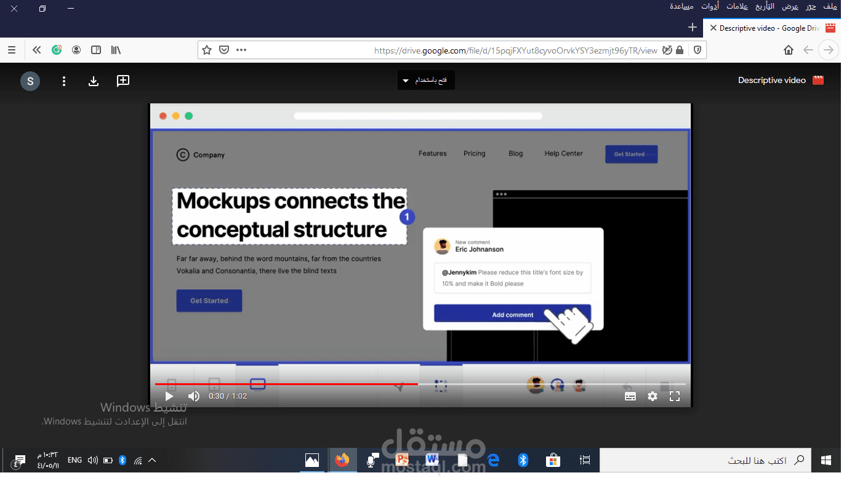The height and width of the screenshot is (486, 868).
Task: Open Windows Task View
Action: point(585,460)
